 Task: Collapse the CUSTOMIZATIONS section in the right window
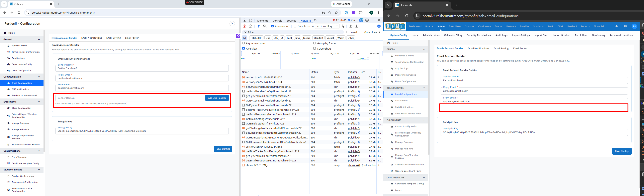click(x=424, y=177)
